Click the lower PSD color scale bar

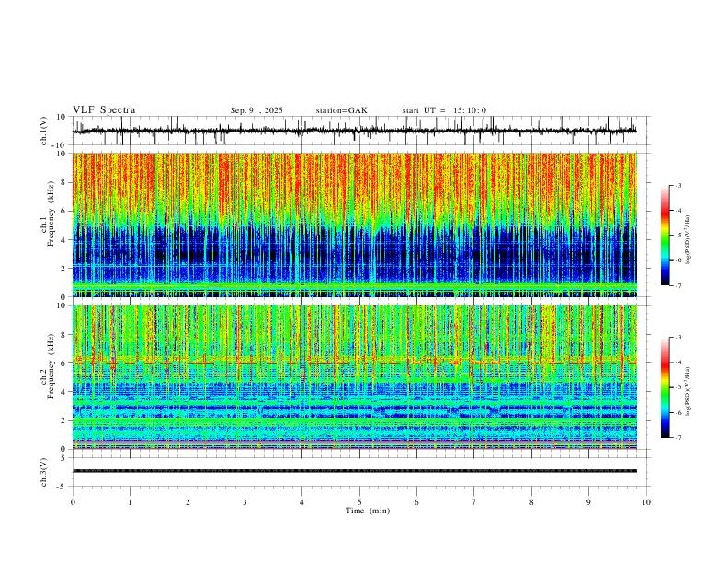click(665, 387)
